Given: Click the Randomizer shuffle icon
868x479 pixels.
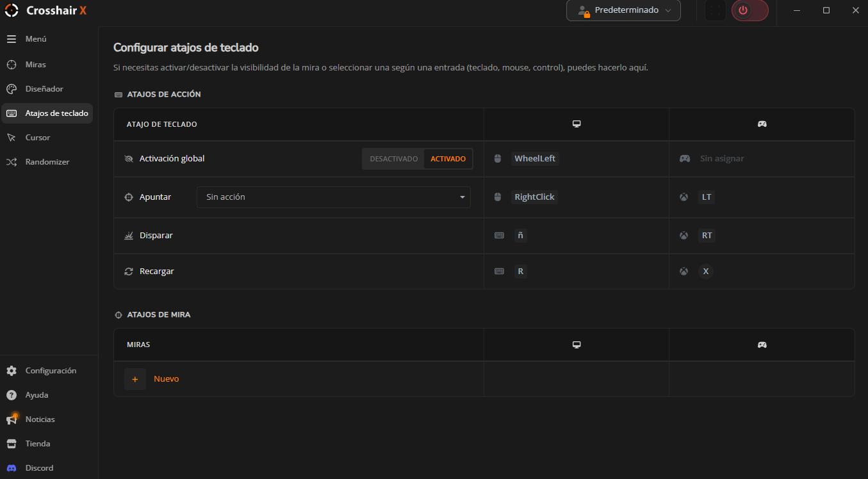Looking at the screenshot, I should click(x=12, y=162).
